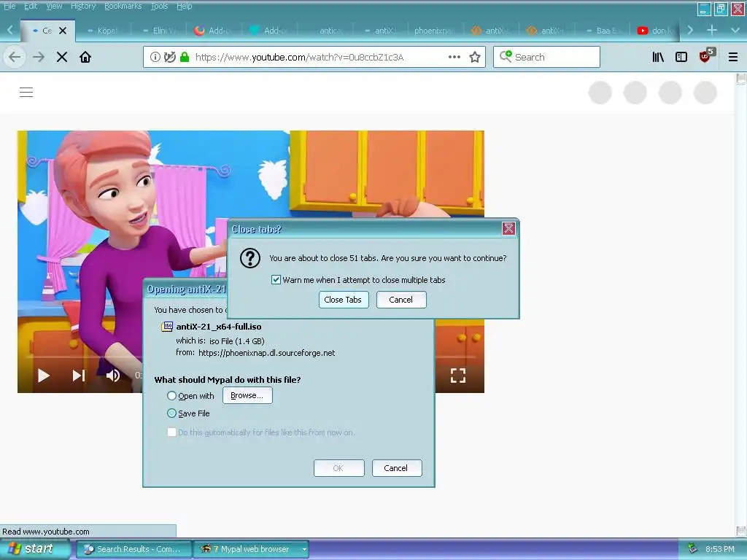Open the browser hamburger menu
Screen dimensions: 747x560
click(x=733, y=57)
